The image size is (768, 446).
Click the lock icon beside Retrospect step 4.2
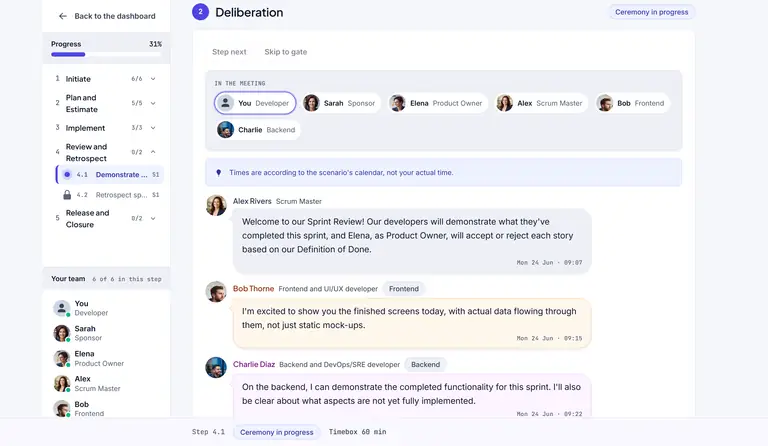[67, 195]
